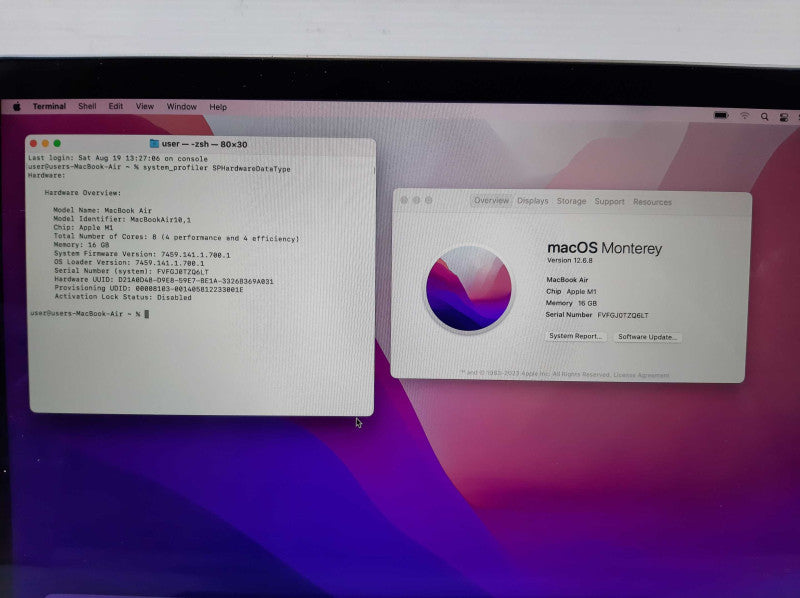Click the Software Update button

647,337
